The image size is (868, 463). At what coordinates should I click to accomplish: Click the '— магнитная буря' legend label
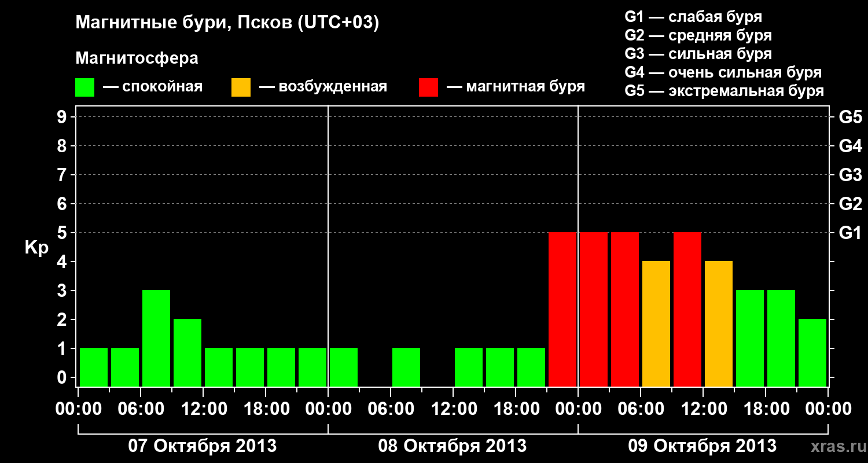click(516, 87)
